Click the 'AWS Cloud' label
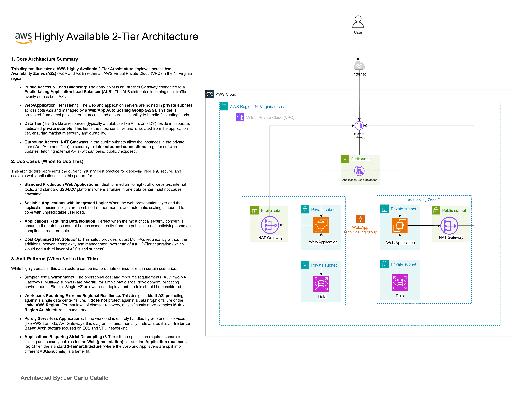This screenshot has width=532, height=408. point(226,94)
